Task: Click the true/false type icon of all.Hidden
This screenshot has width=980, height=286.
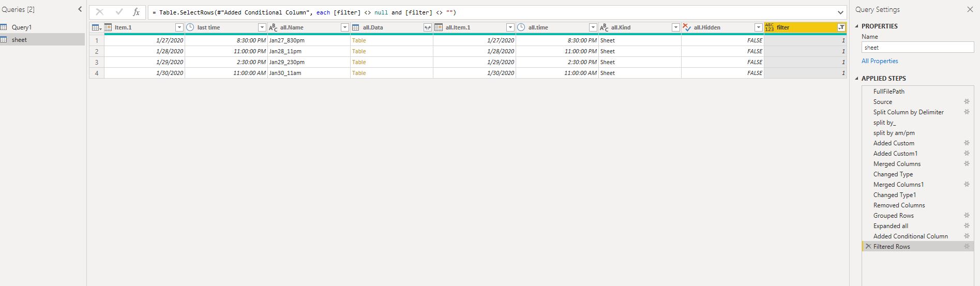Action: tap(687, 27)
